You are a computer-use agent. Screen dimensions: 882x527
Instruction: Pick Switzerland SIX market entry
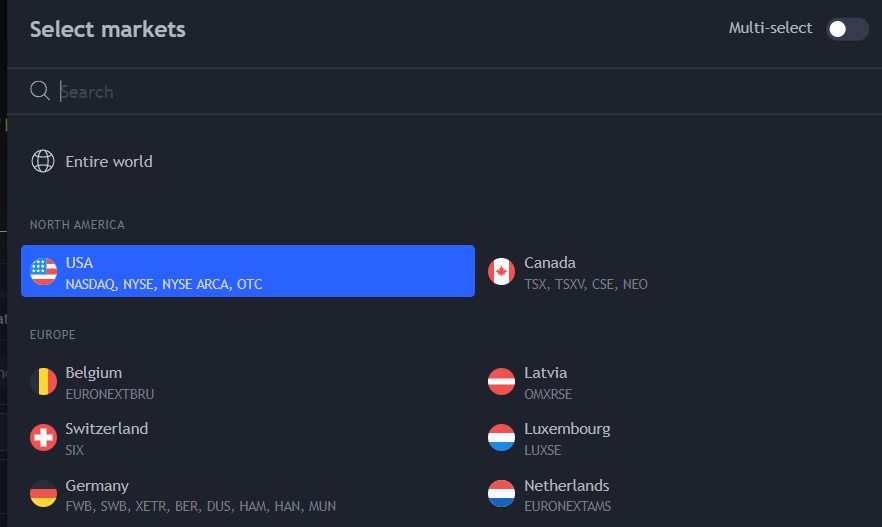[248, 438]
